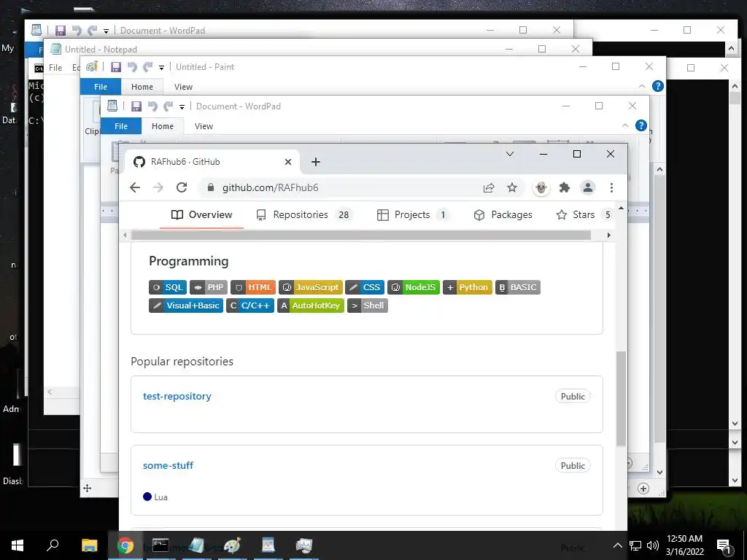Screen dimensions: 747x560
Task: Open the Overview tab on GitHub profile
Action: (x=201, y=215)
